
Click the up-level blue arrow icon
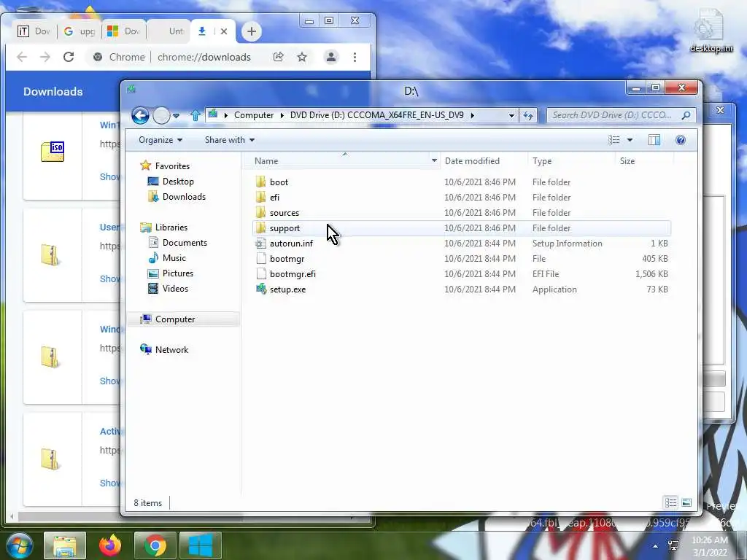click(196, 115)
